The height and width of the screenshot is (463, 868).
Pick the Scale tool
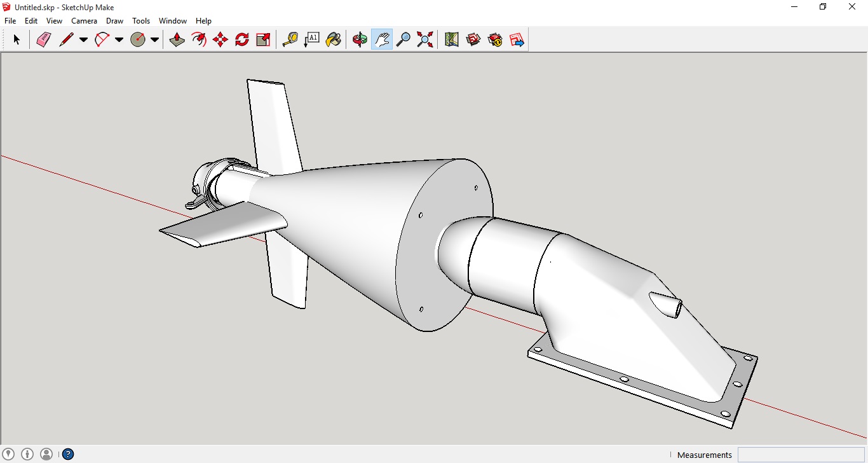pyautogui.click(x=264, y=40)
